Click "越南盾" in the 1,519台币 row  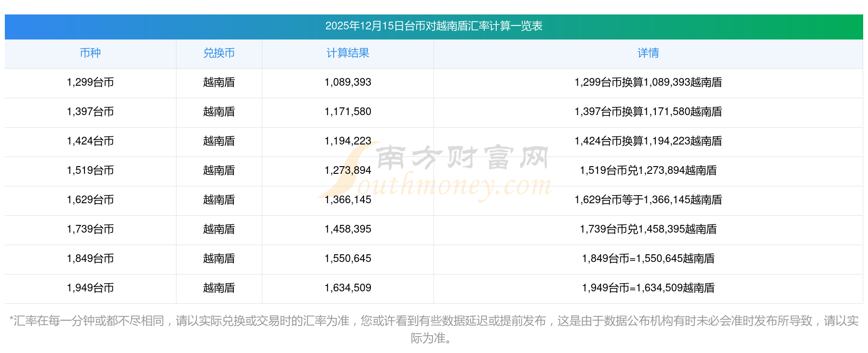pyautogui.click(x=219, y=170)
